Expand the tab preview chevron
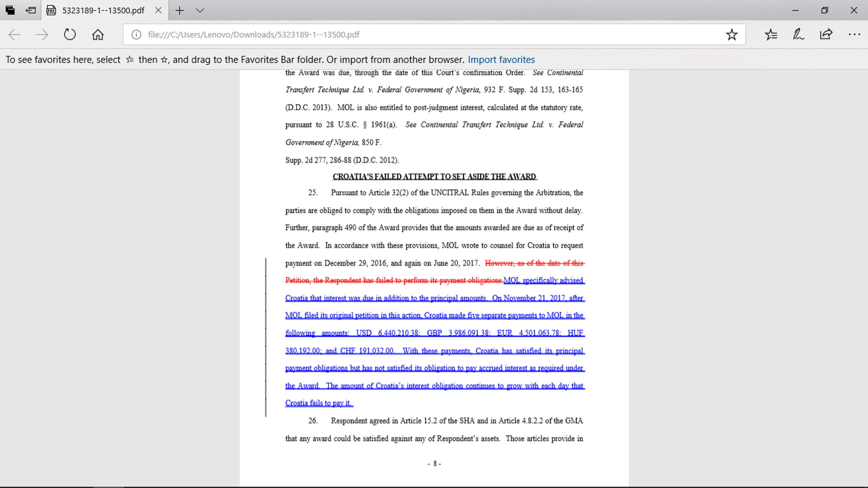Screen dimensions: 868x488 (x=200, y=10)
